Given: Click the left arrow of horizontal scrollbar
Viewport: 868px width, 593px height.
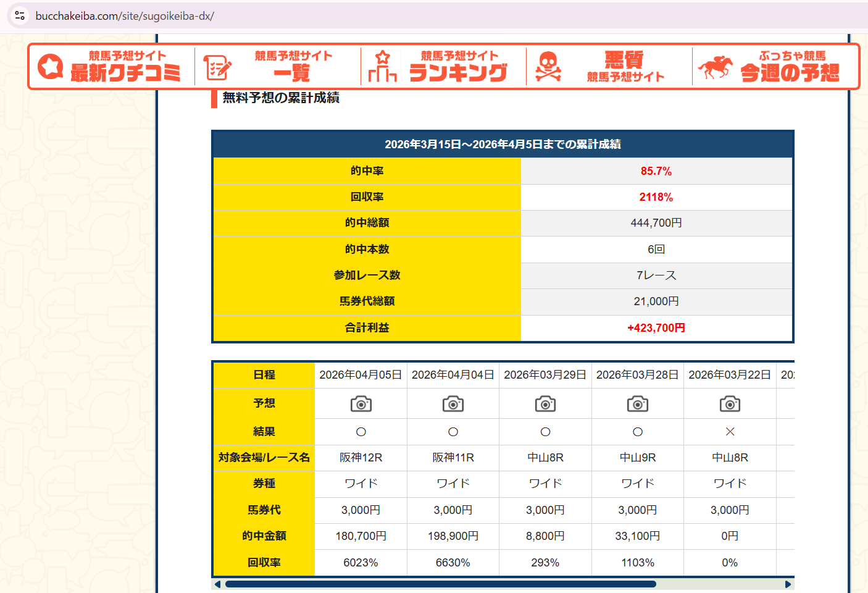Looking at the screenshot, I should tap(217, 584).
